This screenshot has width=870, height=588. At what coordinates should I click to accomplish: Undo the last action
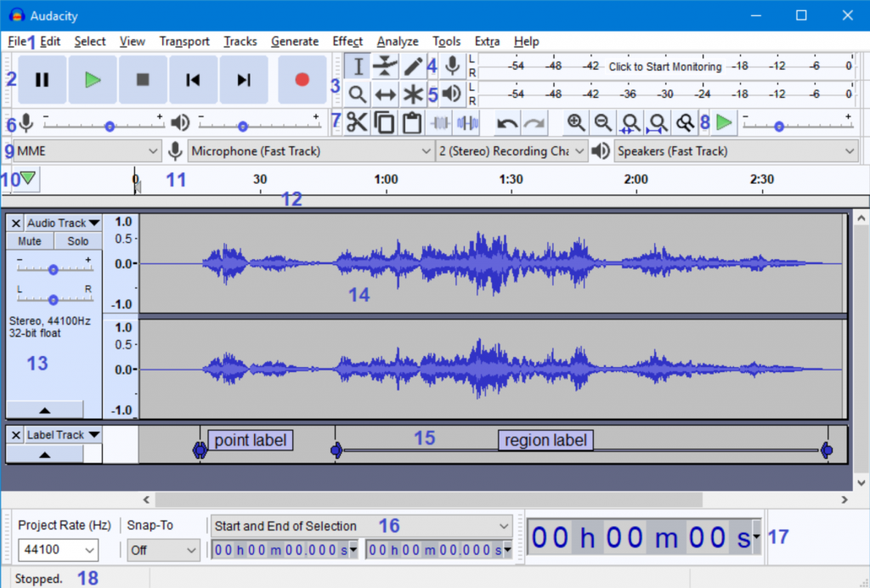click(x=507, y=123)
